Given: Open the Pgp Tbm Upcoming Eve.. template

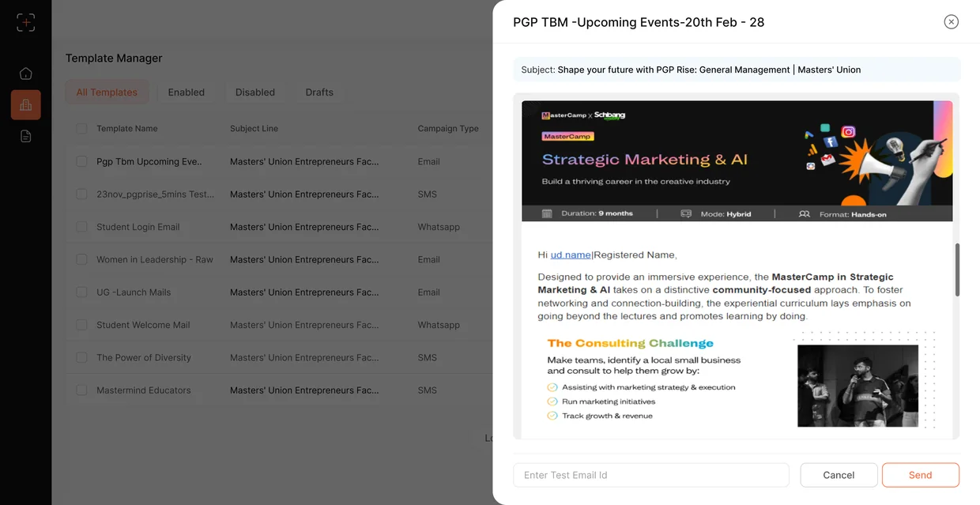Looking at the screenshot, I should tap(149, 161).
